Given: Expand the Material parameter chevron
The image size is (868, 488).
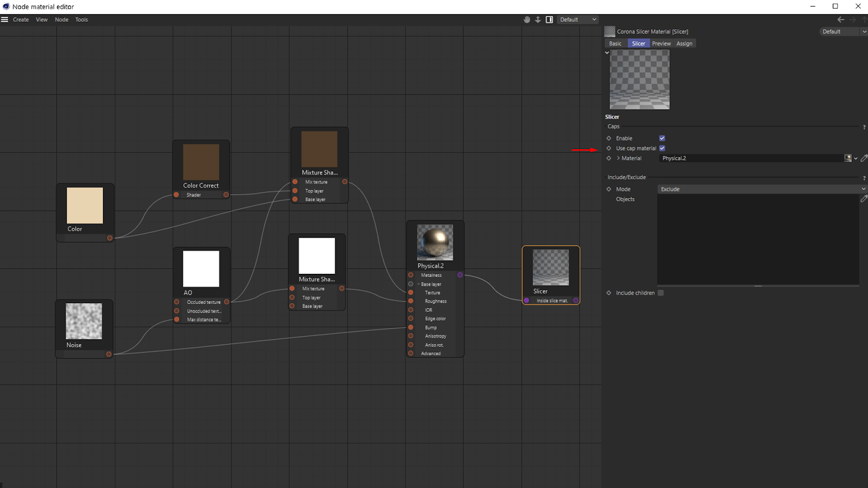Looking at the screenshot, I should [x=618, y=158].
